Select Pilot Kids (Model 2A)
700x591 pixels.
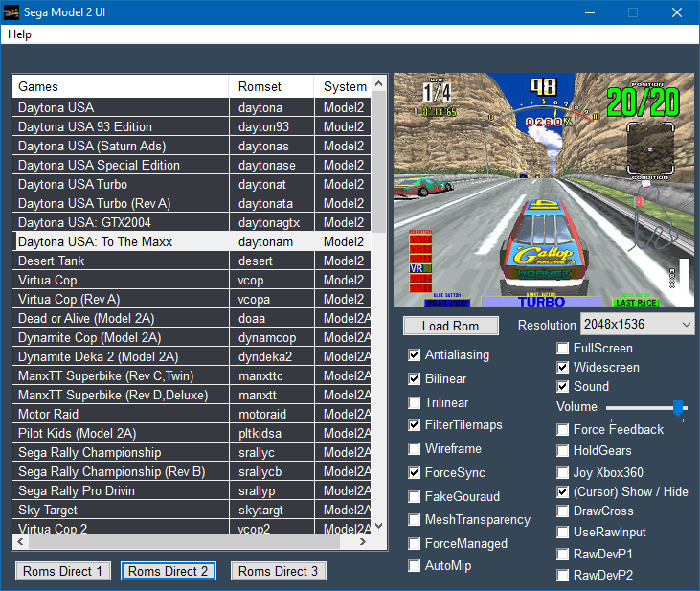click(x=192, y=434)
